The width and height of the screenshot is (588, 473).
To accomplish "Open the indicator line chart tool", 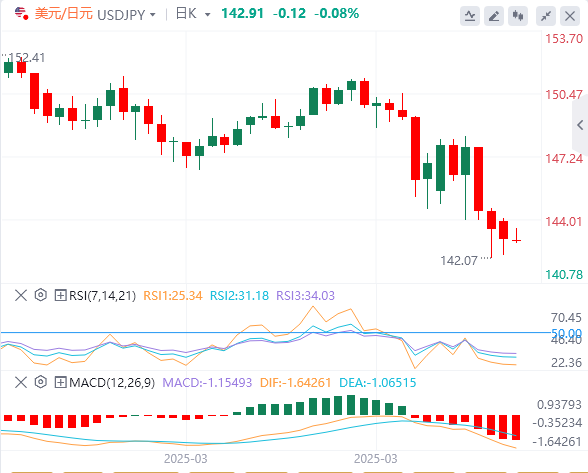I will point(470,16).
